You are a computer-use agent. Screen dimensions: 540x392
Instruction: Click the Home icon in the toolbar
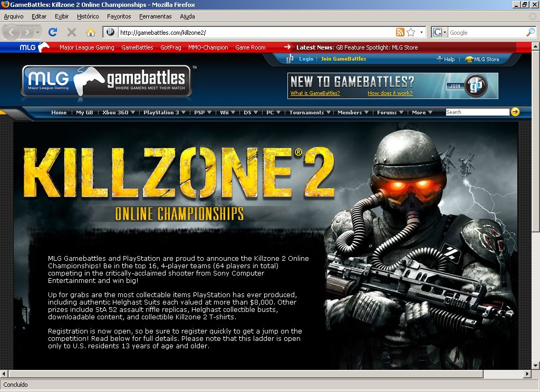coord(90,32)
